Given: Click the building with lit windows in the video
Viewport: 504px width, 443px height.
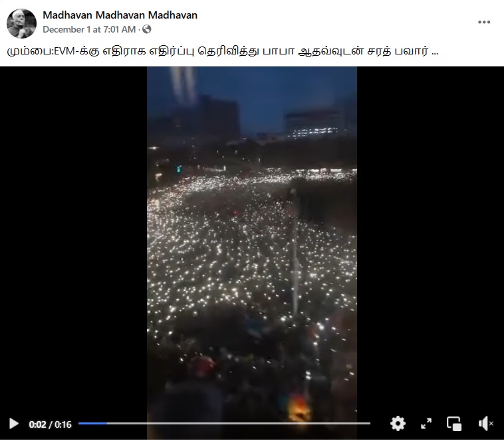Looking at the screenshot, I should 313,125.
